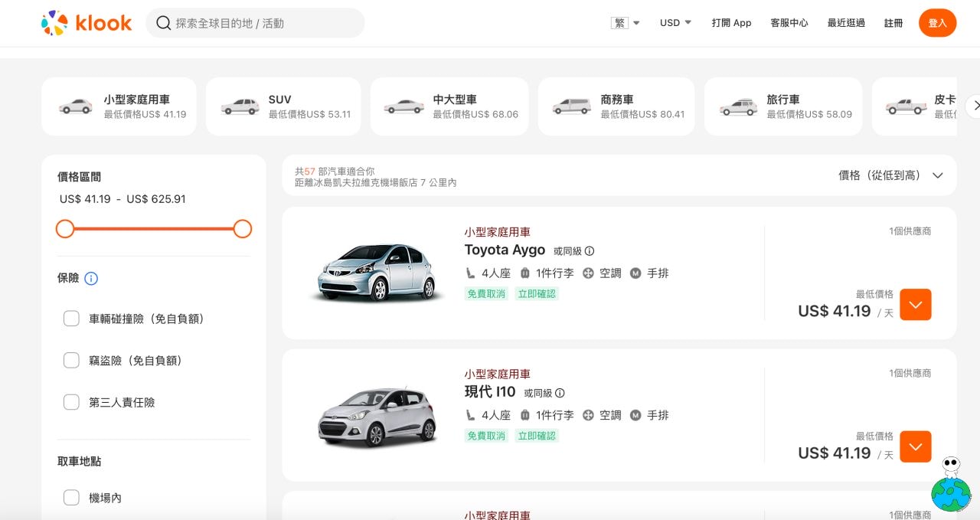980x520 pixels.
Task: Select the SUV category tab
Action: click(x=283, y=106)
